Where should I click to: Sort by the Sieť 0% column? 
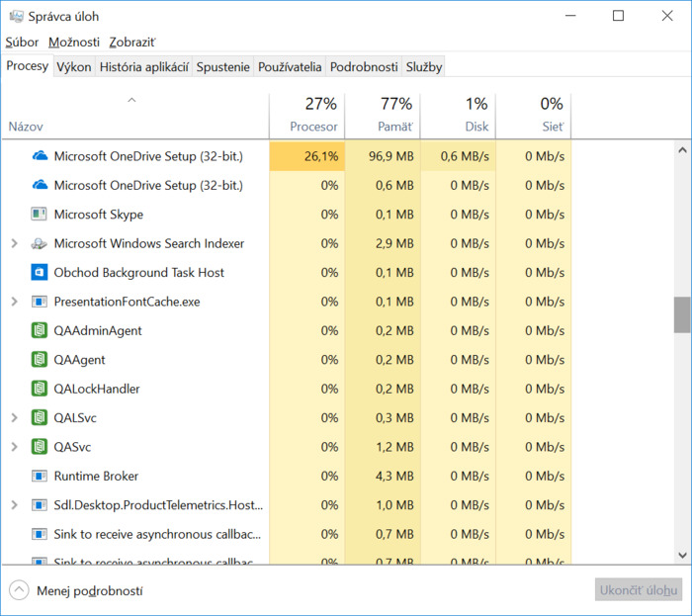[x=533, y=116]
